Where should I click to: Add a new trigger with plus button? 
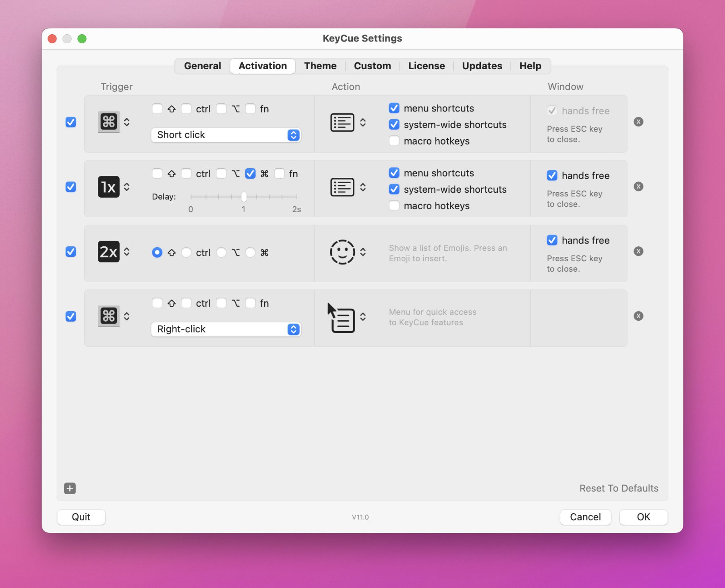(x=70, y=488)
